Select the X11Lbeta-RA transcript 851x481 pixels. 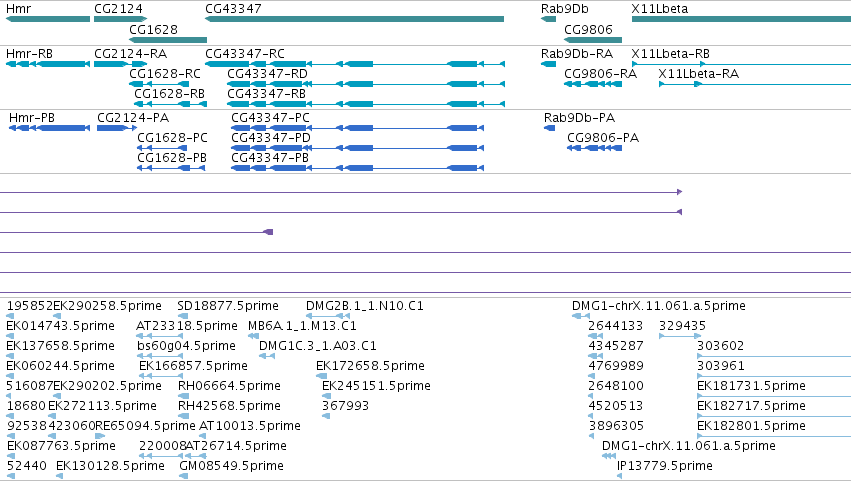click(754, 84)
